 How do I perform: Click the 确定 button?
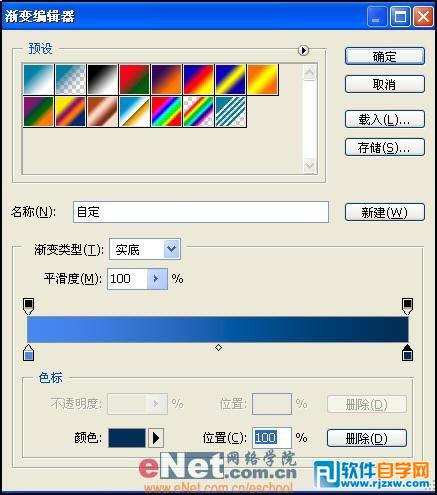coord(385,56)
